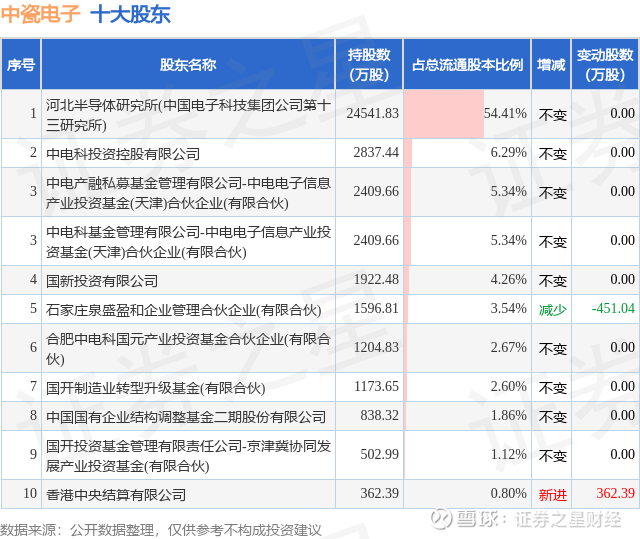Click the change value -451.04
The height and width of the screenshot is (539, 640).
pos(613,308)
